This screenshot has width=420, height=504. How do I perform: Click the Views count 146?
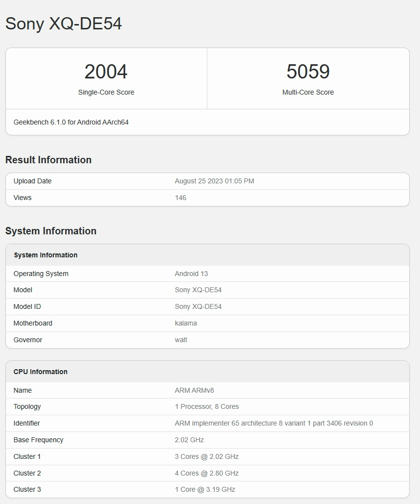click(x=180, y=198)
